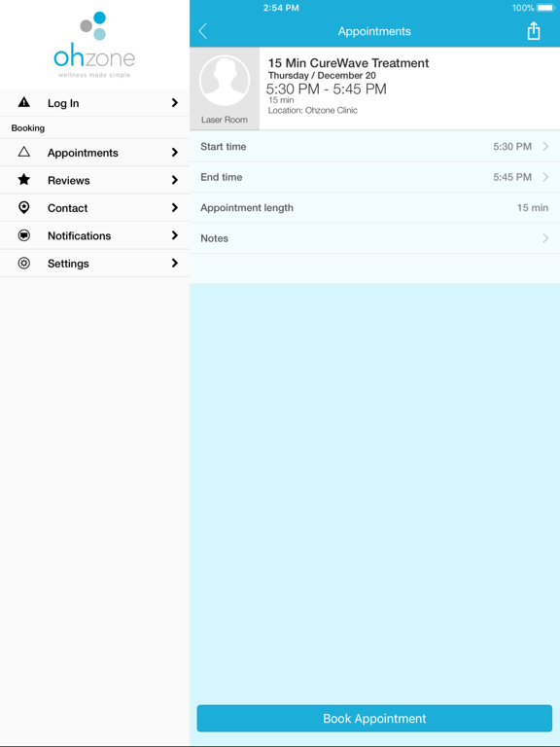This screenshot has width=560, height=747.
Task: Tap the Appointment length label
Action: (247, 208)
